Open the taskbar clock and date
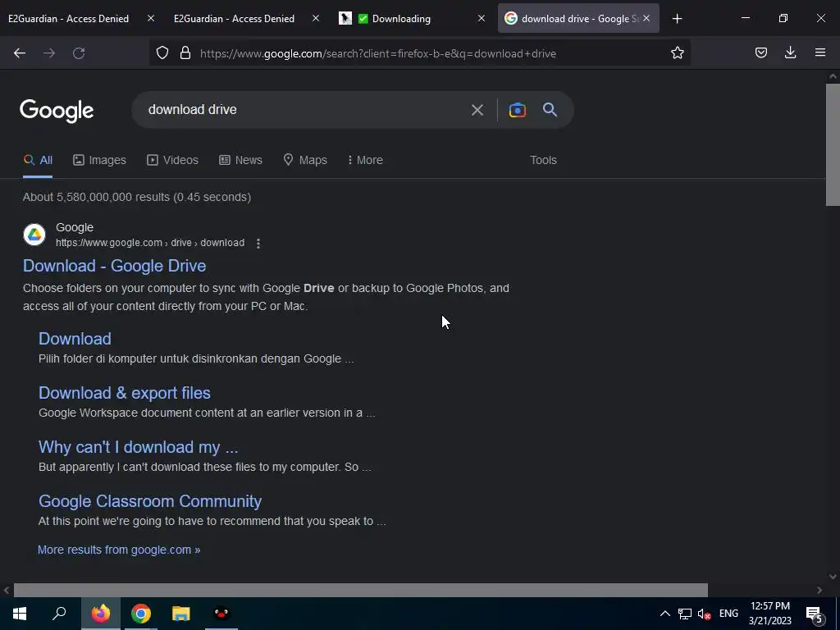The height and width of the screenshot is (630, 840). coord(769,614)
